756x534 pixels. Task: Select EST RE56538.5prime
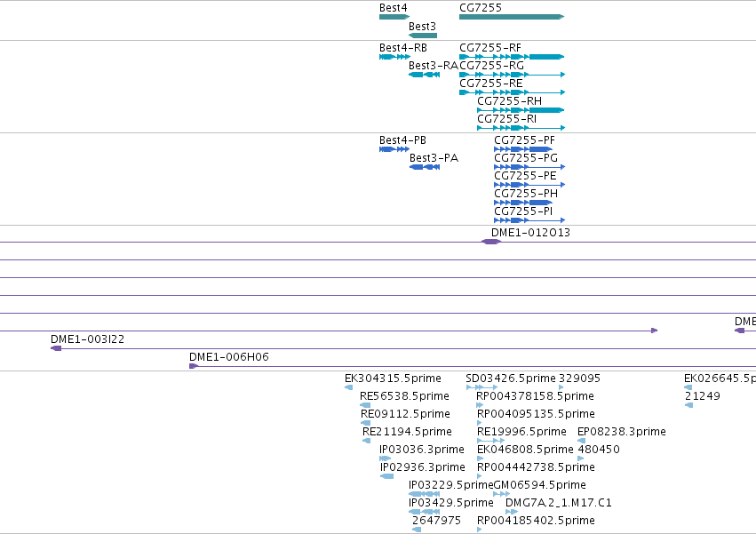pos(365,405)
